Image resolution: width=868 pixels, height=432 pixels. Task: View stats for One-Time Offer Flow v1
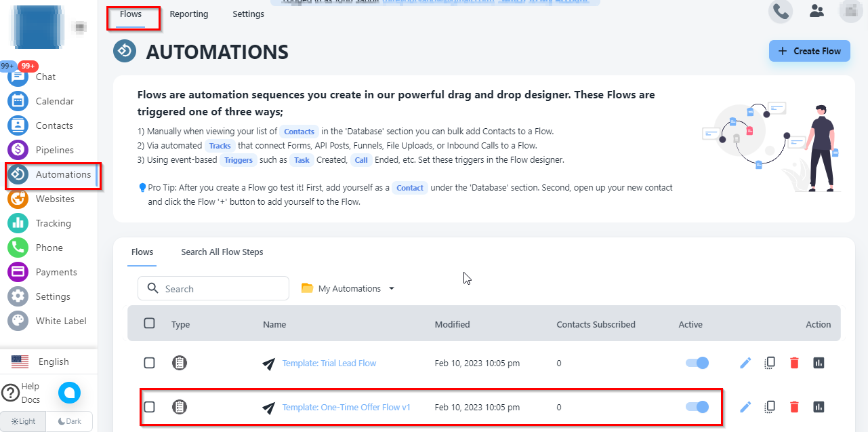[x=819, y=407]
